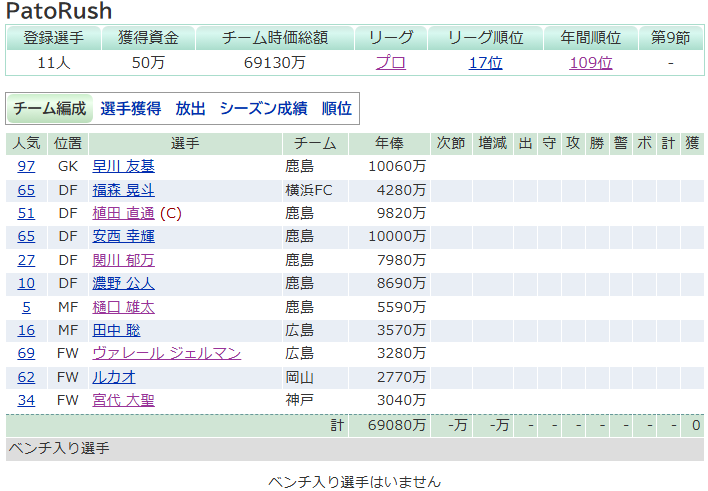Click the 増減 column header

[493, 144]
